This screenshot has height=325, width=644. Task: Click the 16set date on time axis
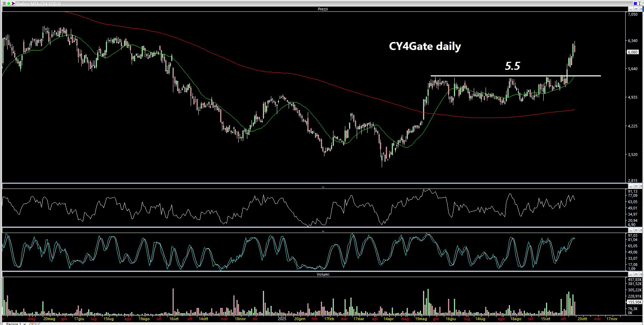[174, 319]
